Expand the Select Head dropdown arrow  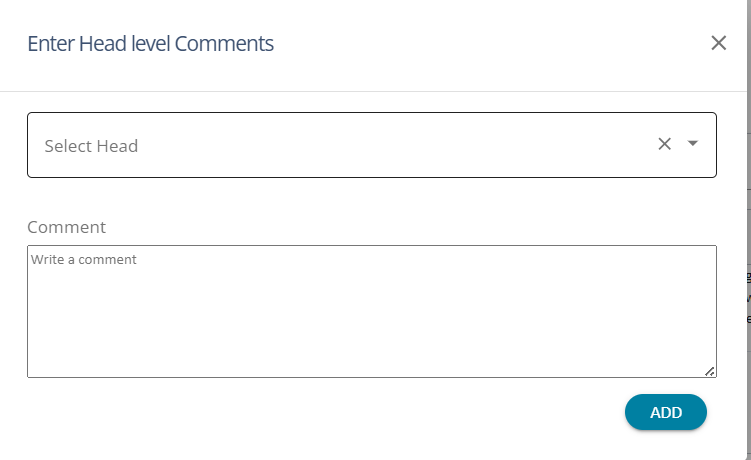tap(693, 144)
